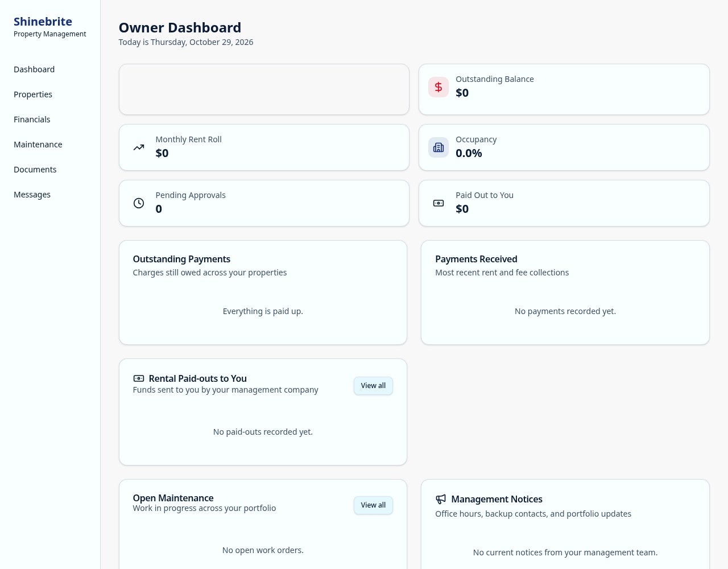The image size is (728, 569).
Task: Select Maintenance in the sidebar
Action: click(38, 145)
